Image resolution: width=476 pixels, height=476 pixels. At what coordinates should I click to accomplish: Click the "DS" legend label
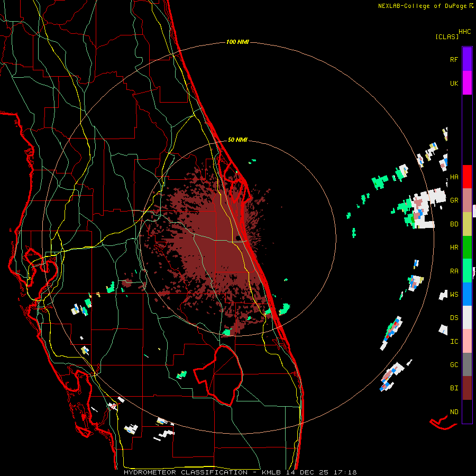(454, 317)
